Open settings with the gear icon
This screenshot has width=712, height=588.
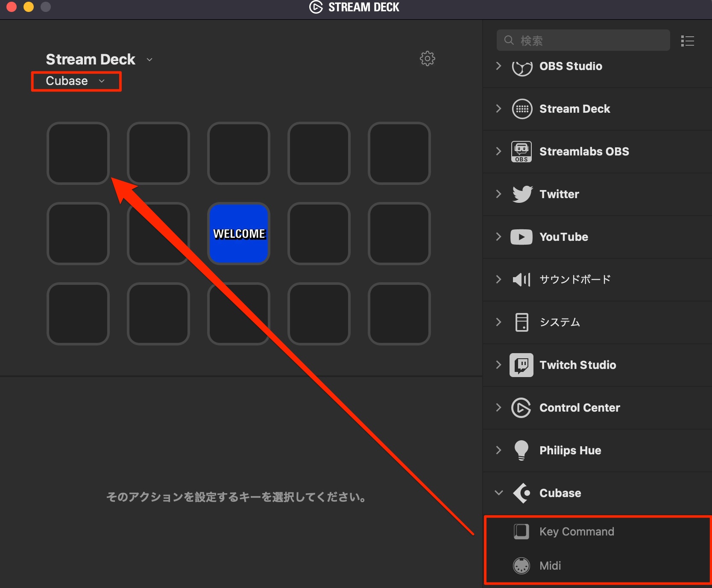click(427, 59)
